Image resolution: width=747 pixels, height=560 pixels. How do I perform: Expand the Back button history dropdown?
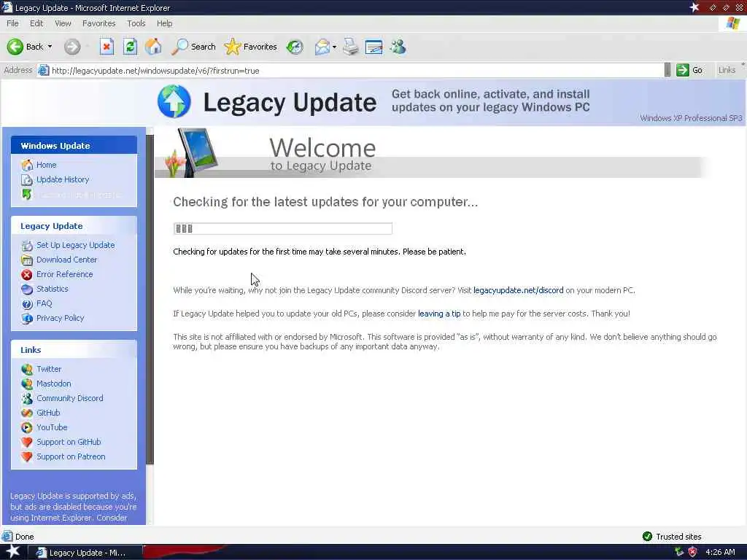(x=50, y=47)
